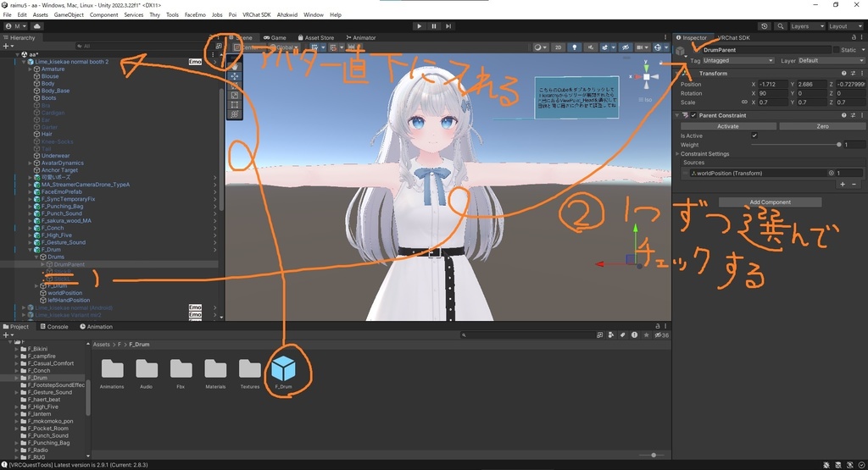Image resolution: width=868 pixels, height=470 pixels.
Task: Open Unity global search magnifier icon
Action: pos(780,26)
